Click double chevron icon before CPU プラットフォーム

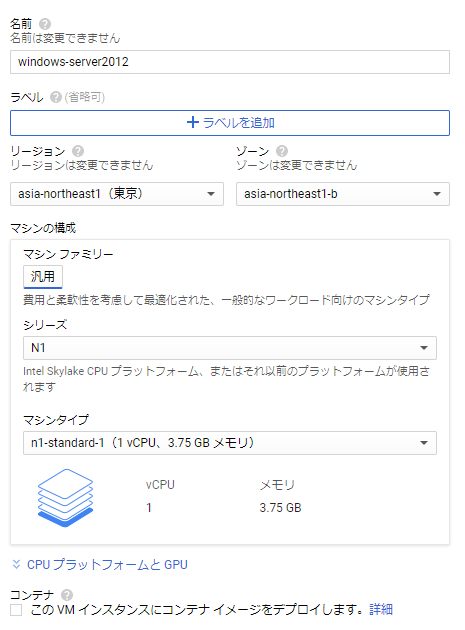[16, 564]
